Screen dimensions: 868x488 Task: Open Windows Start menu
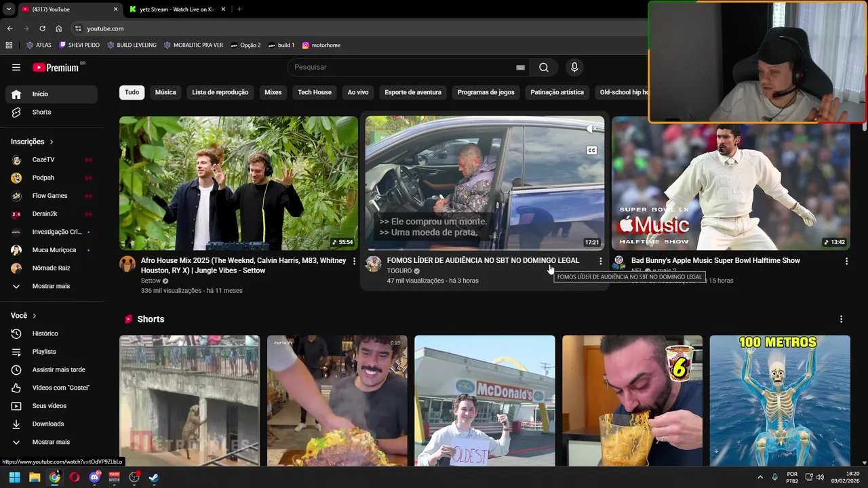[14, 477]
